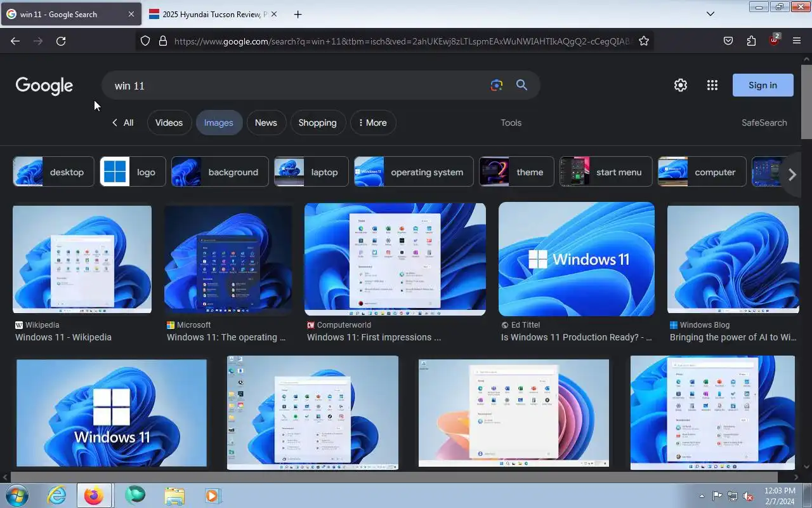Viewport: 812px width, 508px height.
Task: Filter images by theme chip
Action: pyautogui.click(x=516, y=171)
